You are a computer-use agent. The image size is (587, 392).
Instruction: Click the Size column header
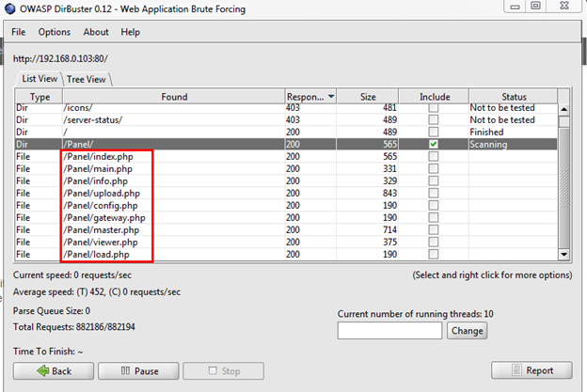coord(368,97)
